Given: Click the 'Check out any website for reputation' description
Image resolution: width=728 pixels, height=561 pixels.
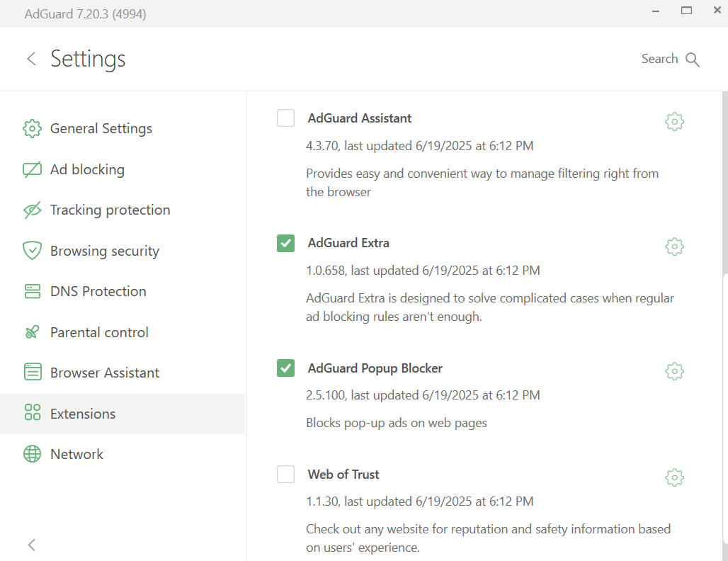Looking at the screenshot, I should point(488,538).
